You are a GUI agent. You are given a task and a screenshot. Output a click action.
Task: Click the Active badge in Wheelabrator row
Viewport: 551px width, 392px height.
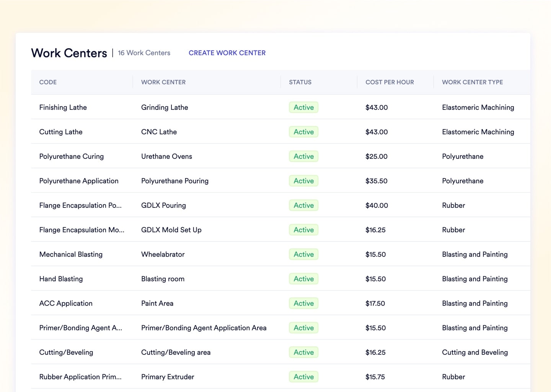tap(303, 254)
